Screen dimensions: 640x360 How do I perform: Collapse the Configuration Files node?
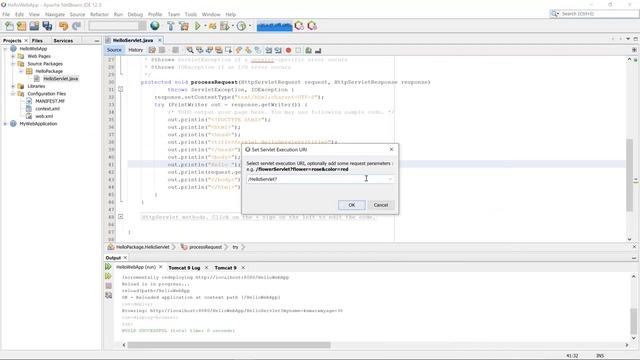pos(13,93)
